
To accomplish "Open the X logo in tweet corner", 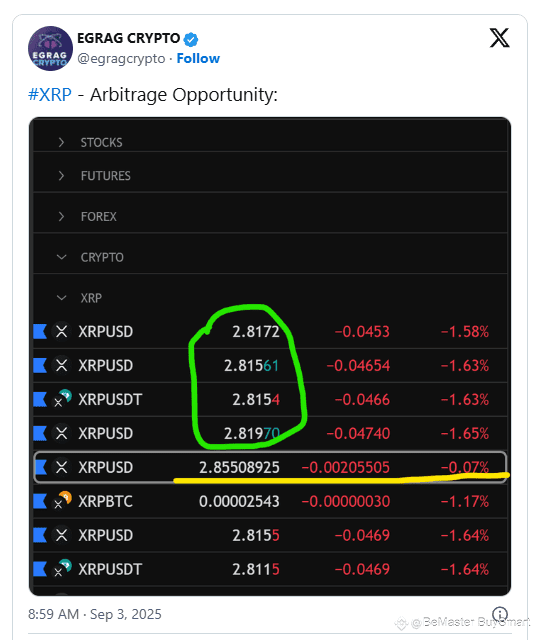I will pos(499,38).
